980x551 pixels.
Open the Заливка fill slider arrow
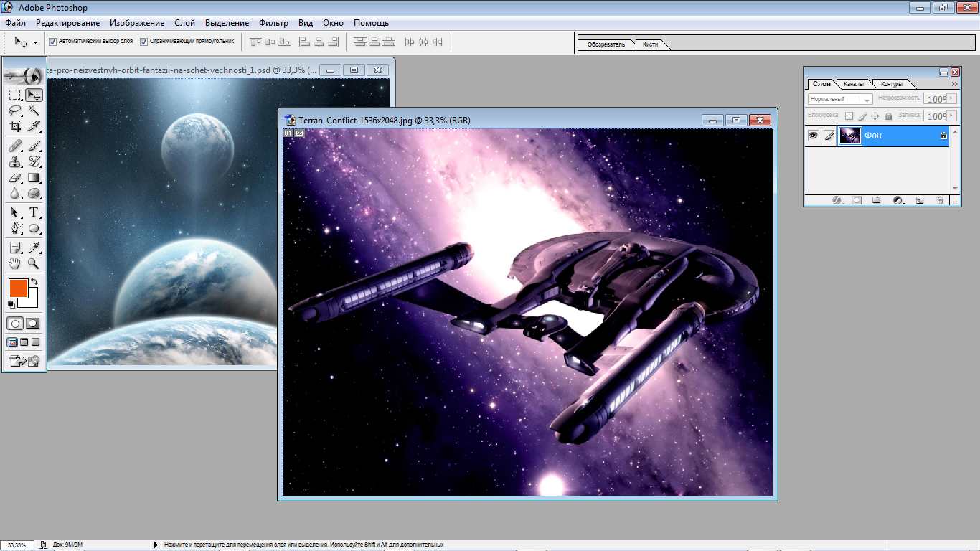coord(952,116)
